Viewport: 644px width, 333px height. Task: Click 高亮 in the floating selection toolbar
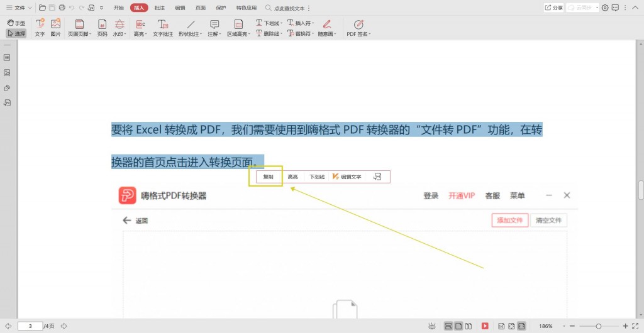point(293,177)
